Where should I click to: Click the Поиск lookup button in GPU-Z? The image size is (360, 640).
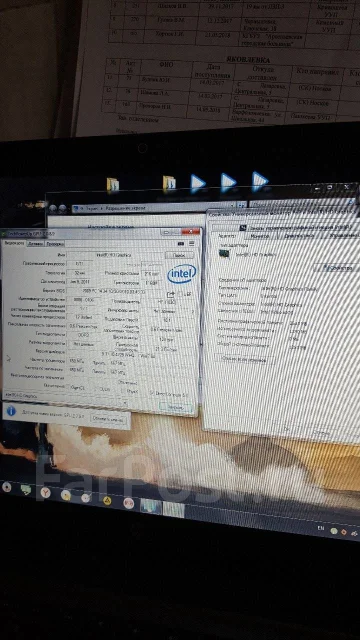pyautogui.click(x=180, y=255)
